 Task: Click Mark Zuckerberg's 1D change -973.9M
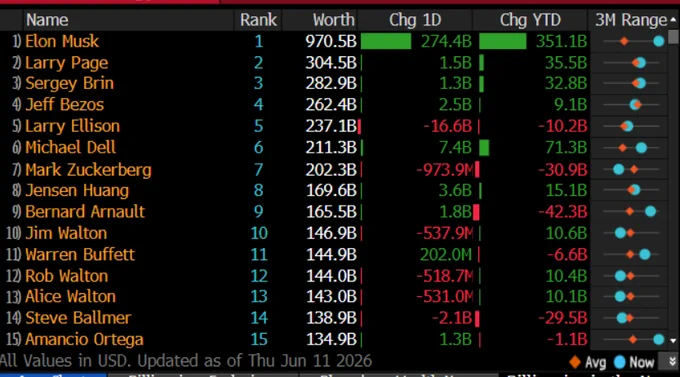click(x=445, y=170)
